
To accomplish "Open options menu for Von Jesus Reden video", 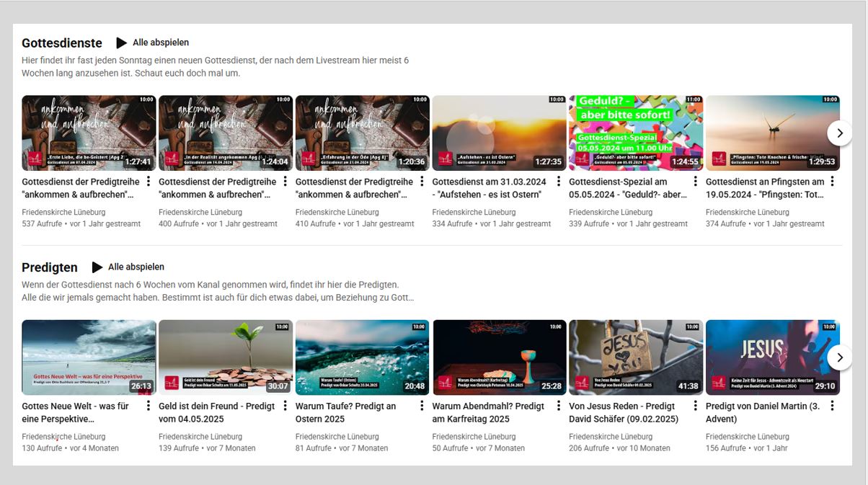I will tap(696, 406).
